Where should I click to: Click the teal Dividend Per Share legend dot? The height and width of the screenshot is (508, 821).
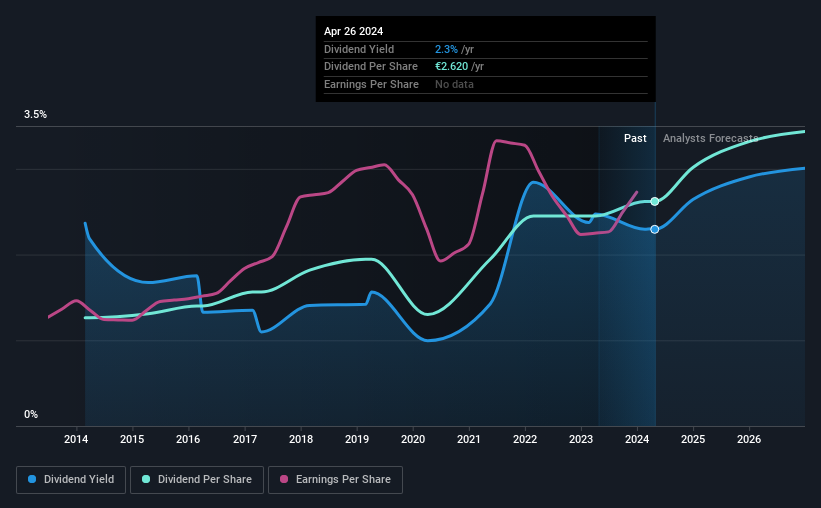pos(146,479)
